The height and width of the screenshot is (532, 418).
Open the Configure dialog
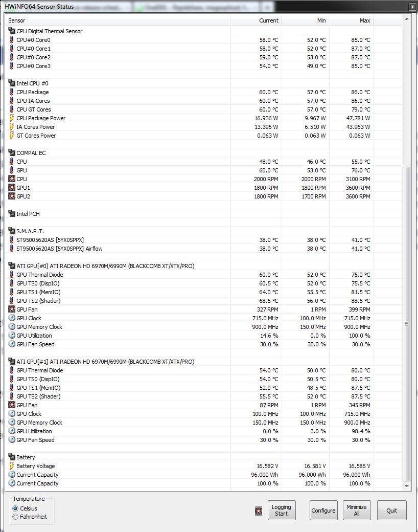tap(323, 511)
